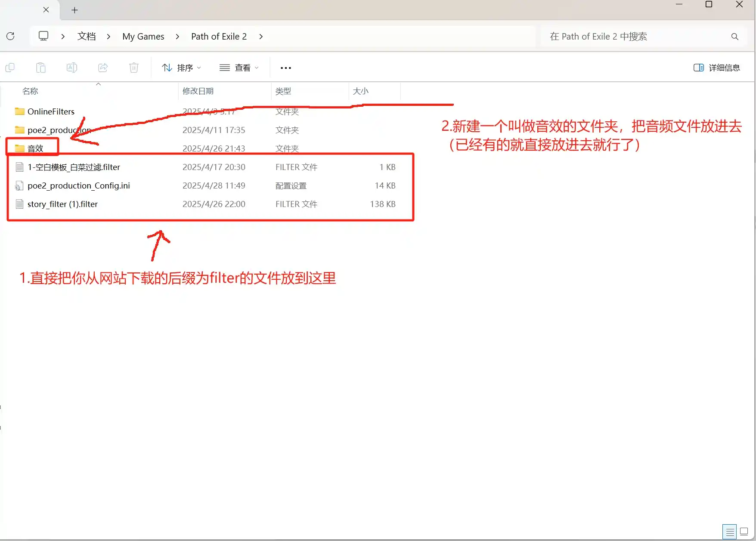
Task: Switch to details list view layout
Action: coord(730,532)
